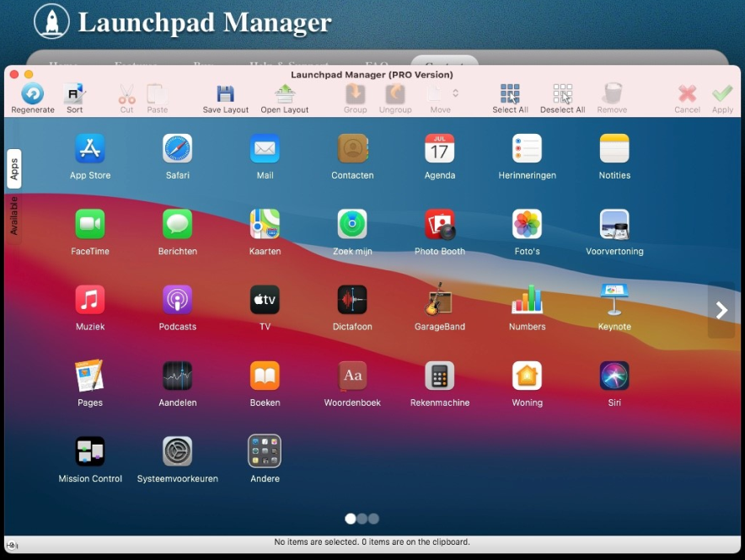Select the Safari compass icon
The image size is (745, 560).
click(177, 148)
